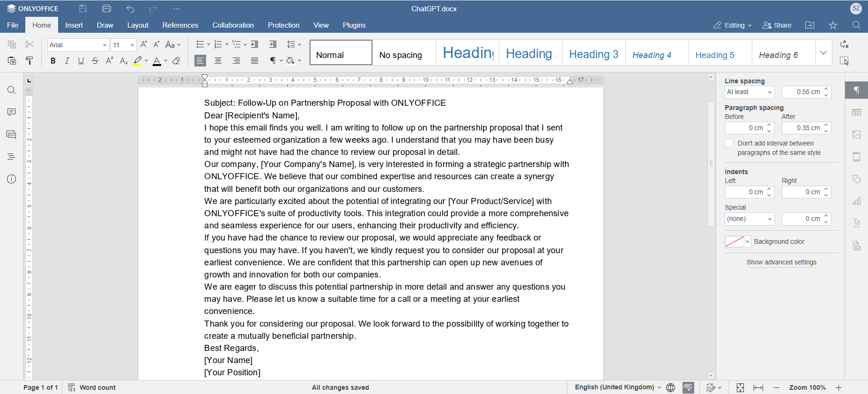Justify the paragraph text
868x394 pixels.
[254, 61]
